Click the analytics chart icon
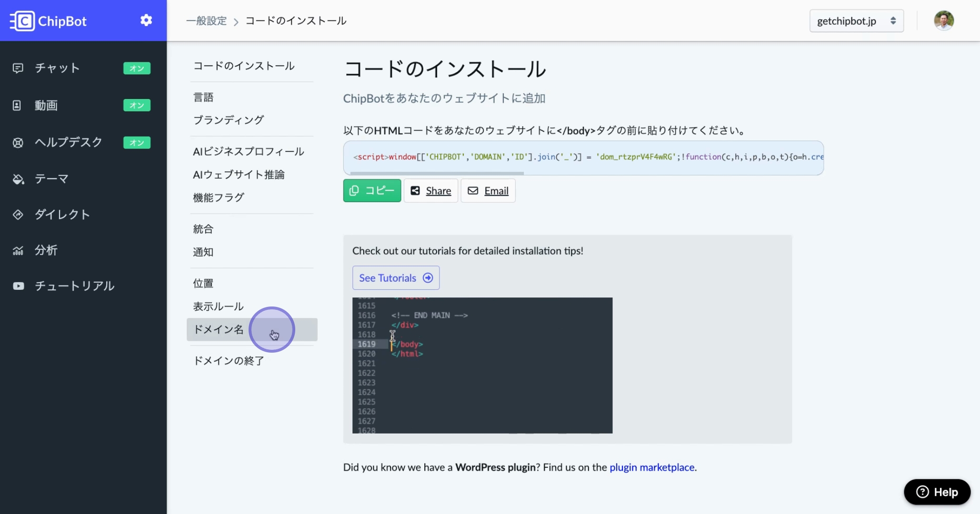The height and width of the screenshot is (514, 980). (x=18, y=250)
